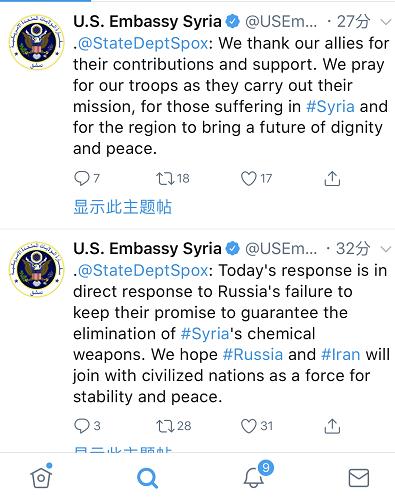Go to the Home tab
The image size is (395, 501).
coord(41,476)
